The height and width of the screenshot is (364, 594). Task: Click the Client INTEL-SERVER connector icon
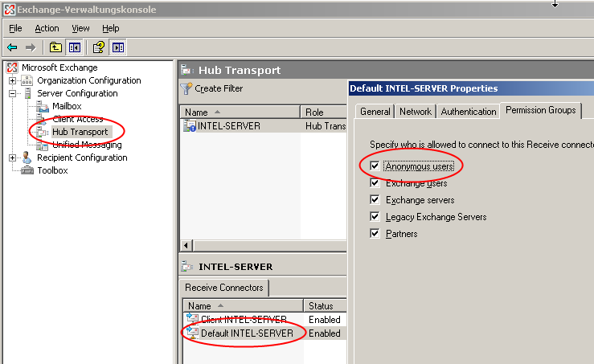[192, 319]
